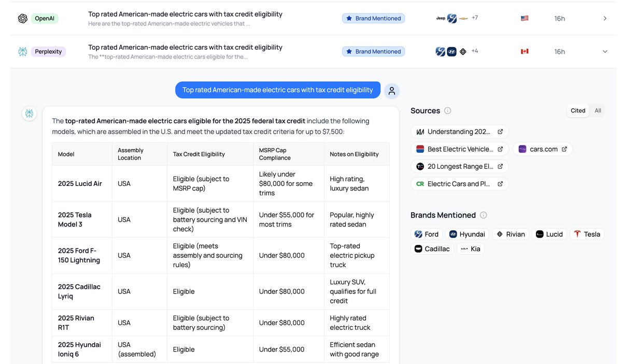Viewport: 622px width, 364px height.
Task: Select the Ford brand chip
Action: [427, 234]
